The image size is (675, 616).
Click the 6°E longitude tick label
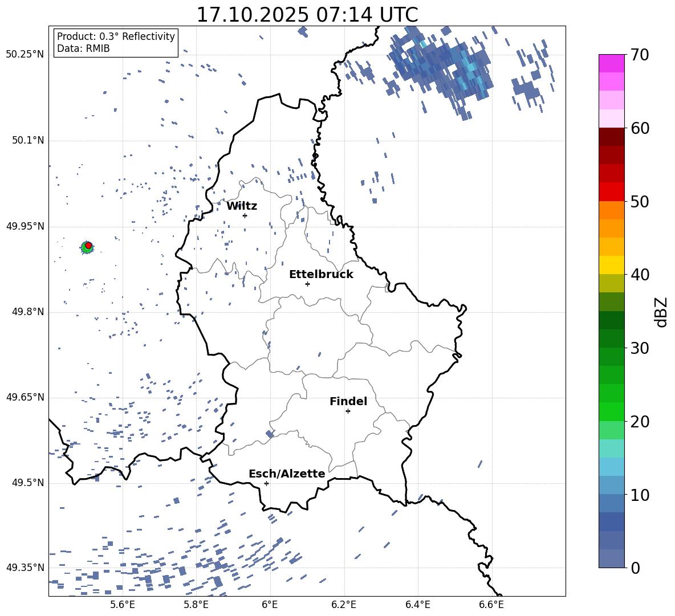[270, 604]
